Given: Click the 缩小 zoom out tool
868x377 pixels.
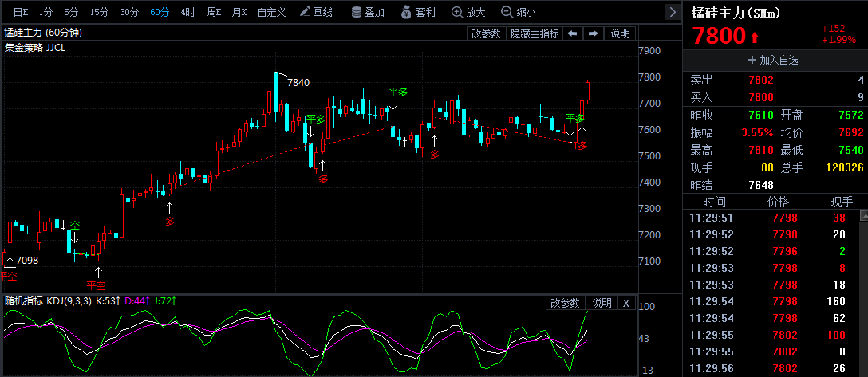Looking at the screenshot, I should click(518, 12).
